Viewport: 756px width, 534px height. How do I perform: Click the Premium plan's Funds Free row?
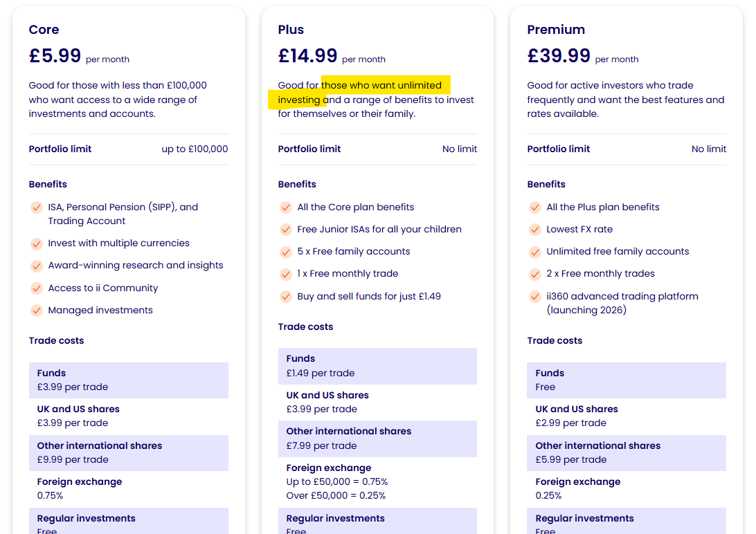pos(626,380)
